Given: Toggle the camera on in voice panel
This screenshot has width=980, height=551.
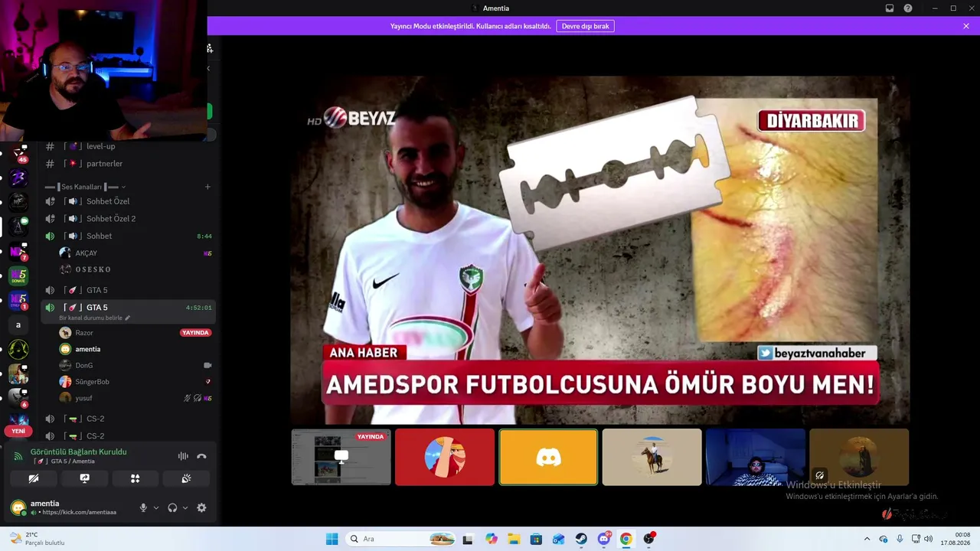Looking at the screenshot, I should [x=34, y=478].
